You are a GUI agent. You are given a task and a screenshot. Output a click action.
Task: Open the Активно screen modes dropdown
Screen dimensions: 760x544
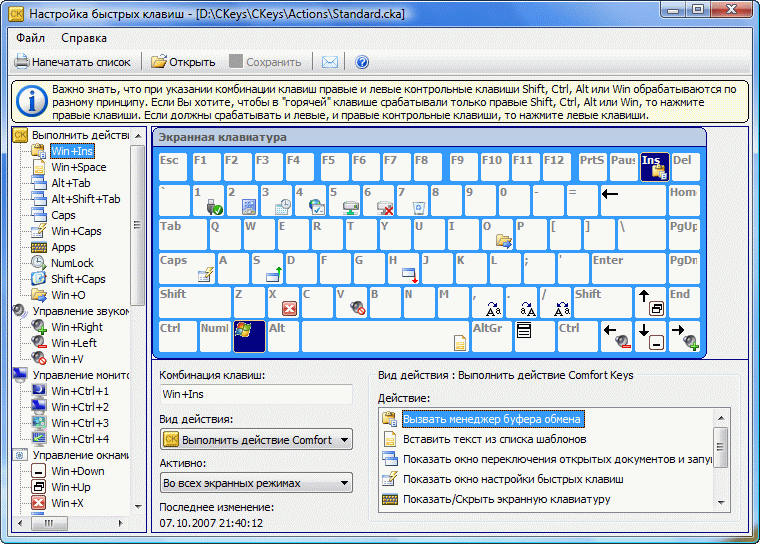coord(256,483)
